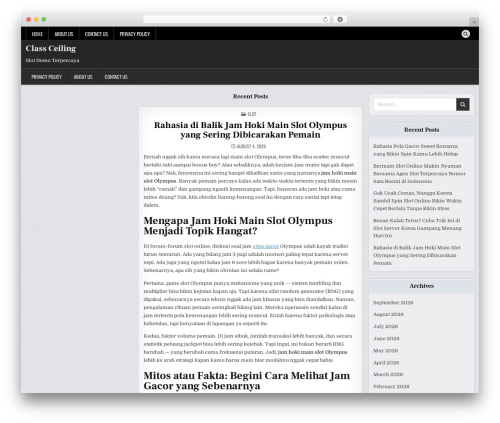Open the August archive link
500x423 pixels.
coord(388,314)
